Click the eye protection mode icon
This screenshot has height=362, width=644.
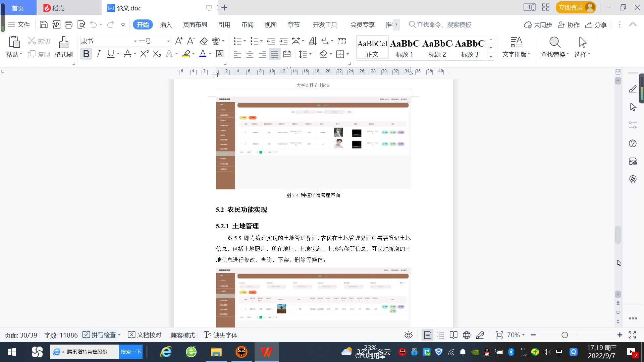tap(408, 335)
